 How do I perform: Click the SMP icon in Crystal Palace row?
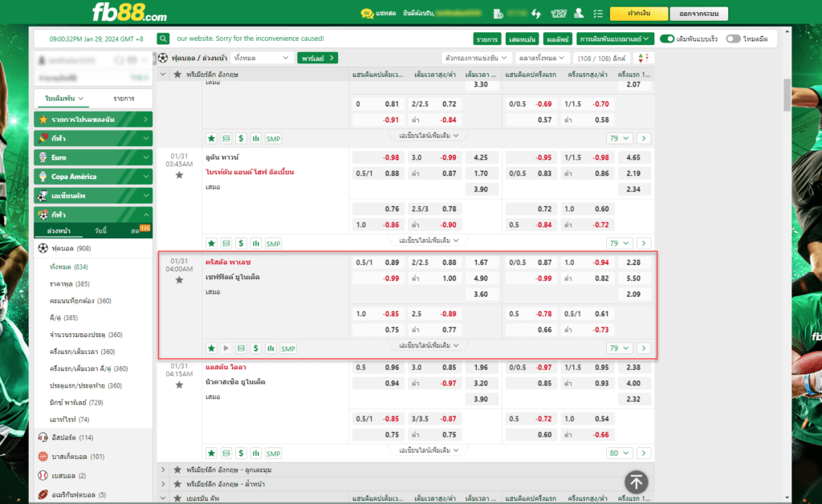click(x=288, y=348)
